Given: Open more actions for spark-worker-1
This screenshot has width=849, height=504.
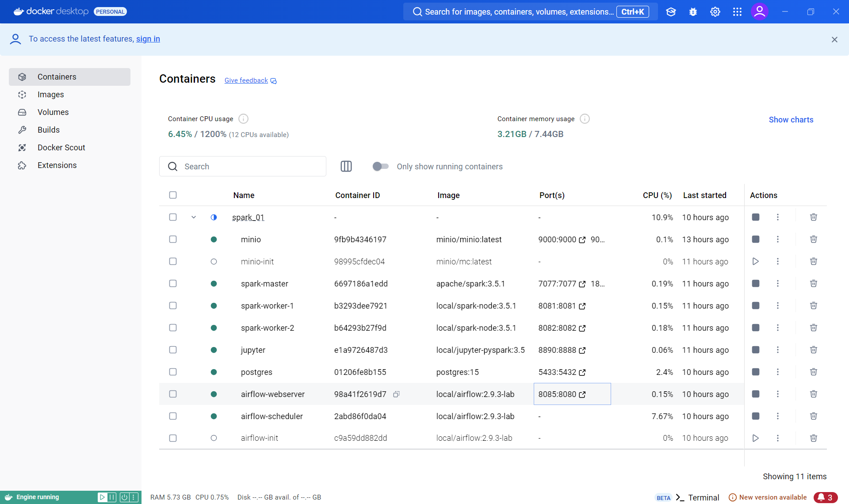Looking at the screenshot, I should (778, 305).
